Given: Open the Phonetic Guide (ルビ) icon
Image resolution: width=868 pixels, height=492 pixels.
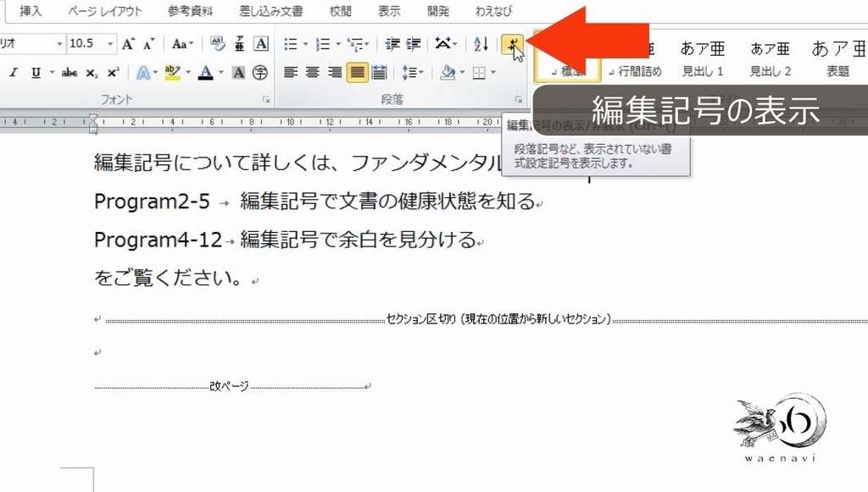Looking at the screenshot, I should tap(239, 42).
